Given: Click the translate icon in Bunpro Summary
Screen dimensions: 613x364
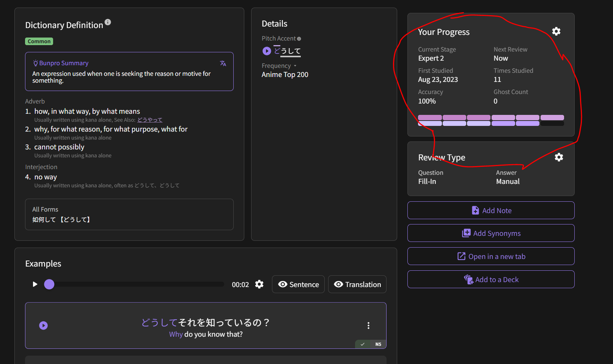Looking at the screenshot, I should click(x=223, y=63).
